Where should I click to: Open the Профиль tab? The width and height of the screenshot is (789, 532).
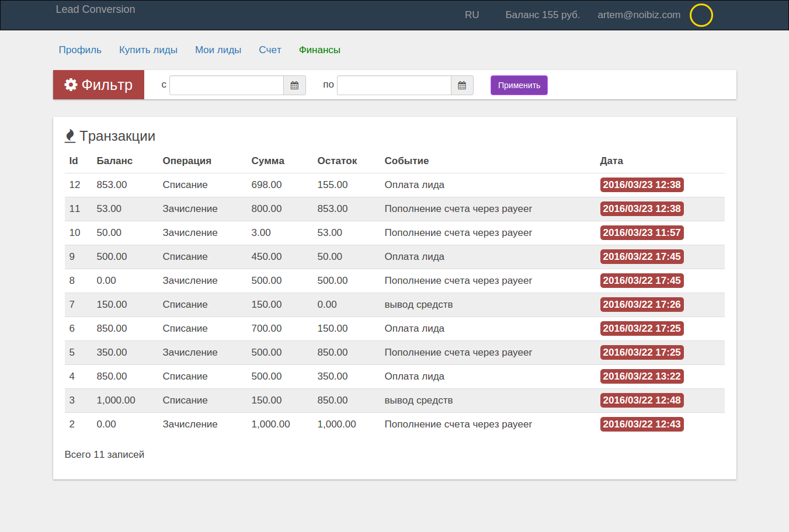click(80, 50)
